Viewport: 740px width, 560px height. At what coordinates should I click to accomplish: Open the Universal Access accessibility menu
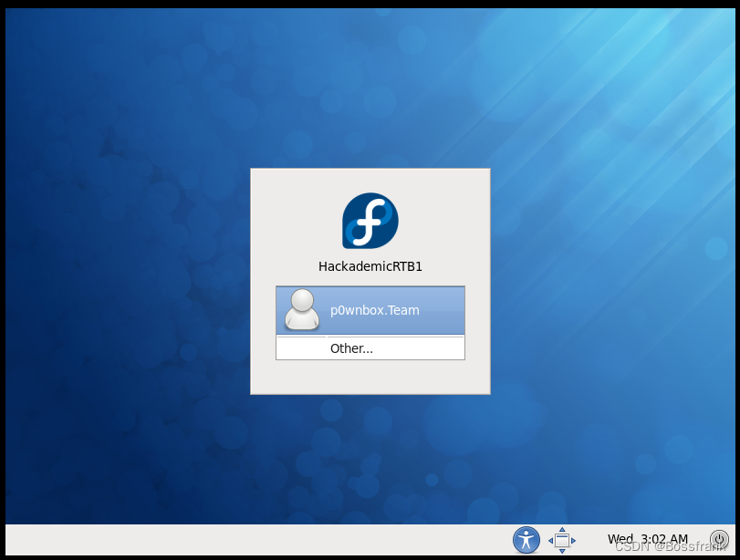526,540
